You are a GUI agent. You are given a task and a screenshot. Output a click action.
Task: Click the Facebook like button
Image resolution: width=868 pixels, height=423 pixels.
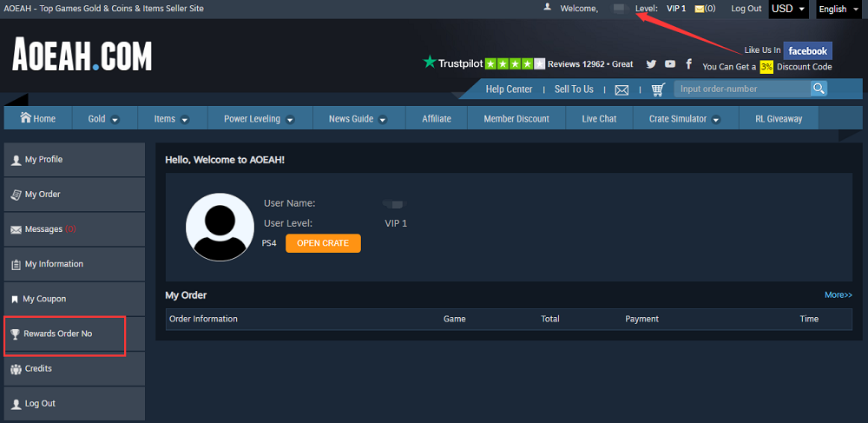[807, 50]
